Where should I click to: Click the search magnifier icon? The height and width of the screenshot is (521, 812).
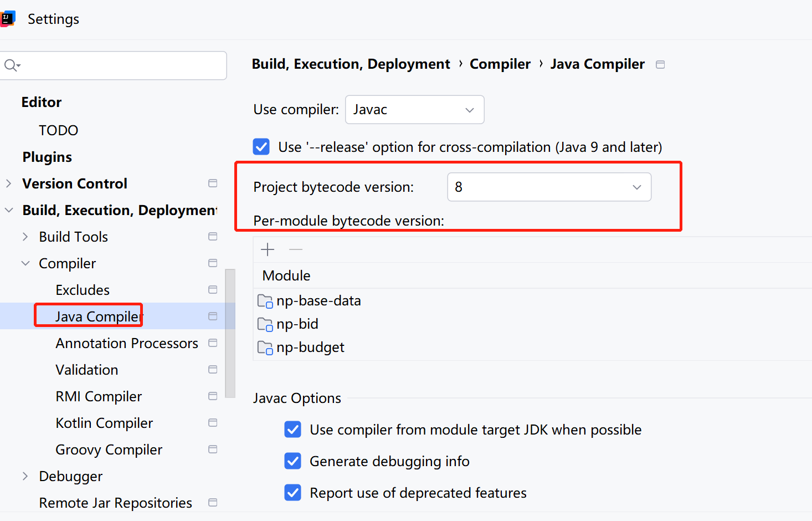11,65
